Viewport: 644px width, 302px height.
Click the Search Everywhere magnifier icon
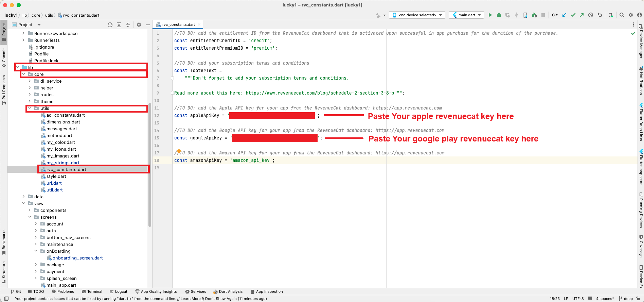(x=622, y=15)
